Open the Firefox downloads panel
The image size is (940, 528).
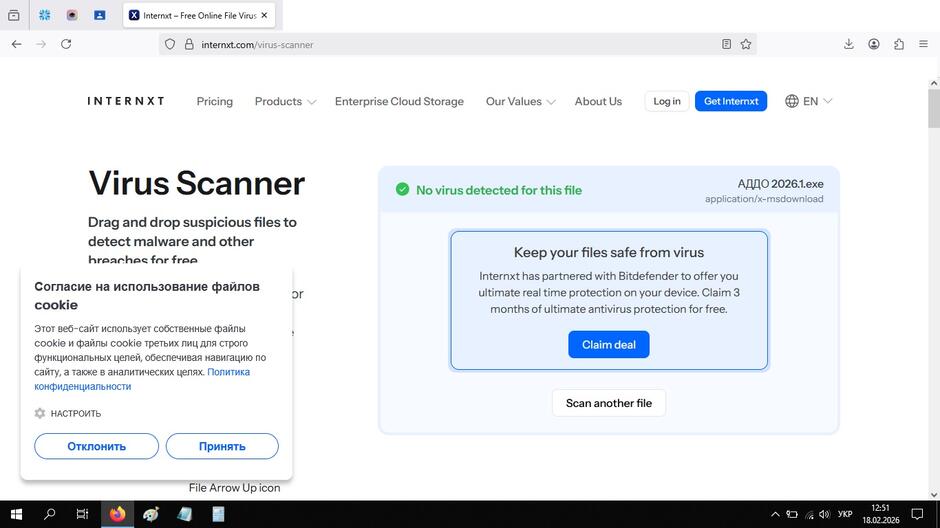[x=848, y=44]
